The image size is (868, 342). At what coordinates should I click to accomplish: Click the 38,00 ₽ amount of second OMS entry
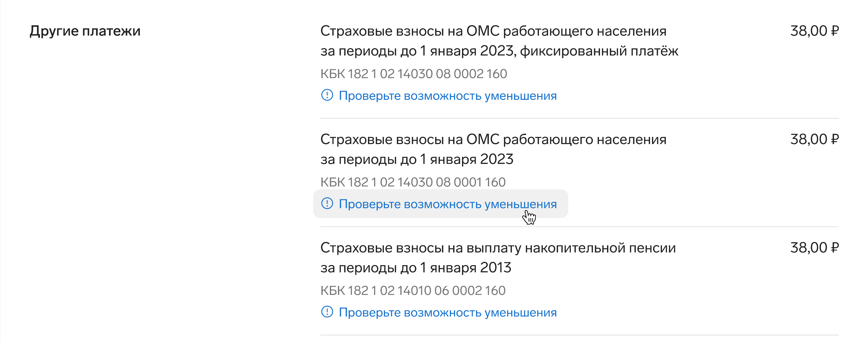click(815, 139)
